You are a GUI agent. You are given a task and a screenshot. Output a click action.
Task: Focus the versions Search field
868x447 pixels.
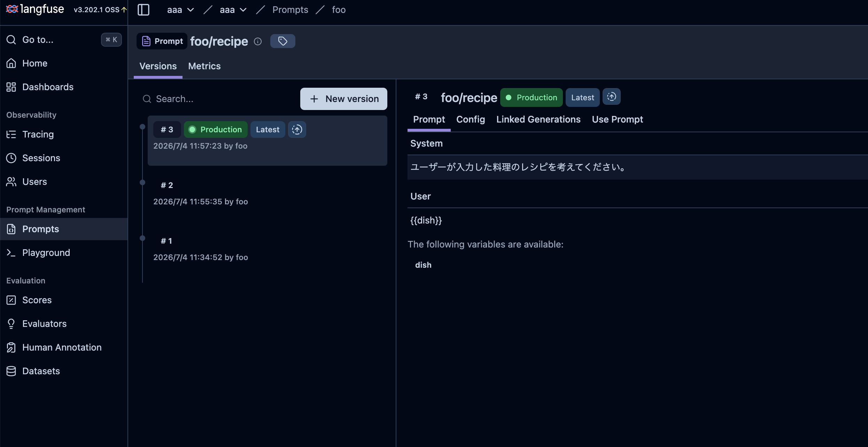[x=219, y=99]
